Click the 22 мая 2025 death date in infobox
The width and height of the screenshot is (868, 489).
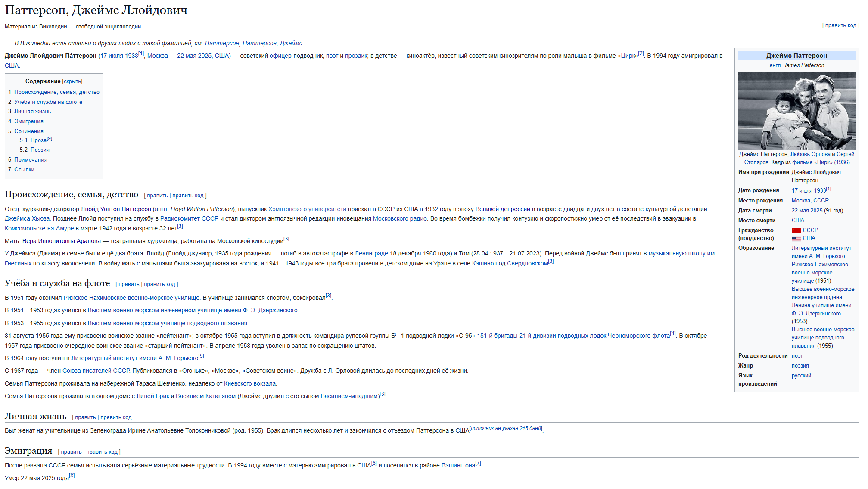(x=807, y=211)
